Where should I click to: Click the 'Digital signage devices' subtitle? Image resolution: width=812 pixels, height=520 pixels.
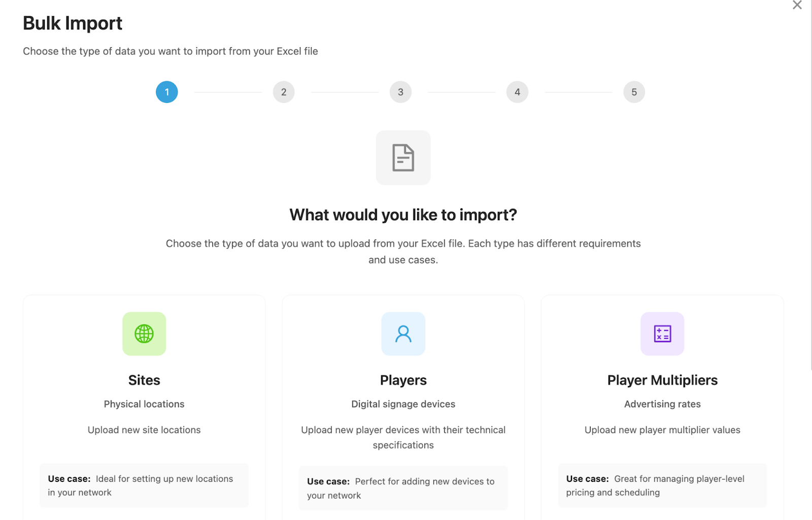[x=403, y=404]
